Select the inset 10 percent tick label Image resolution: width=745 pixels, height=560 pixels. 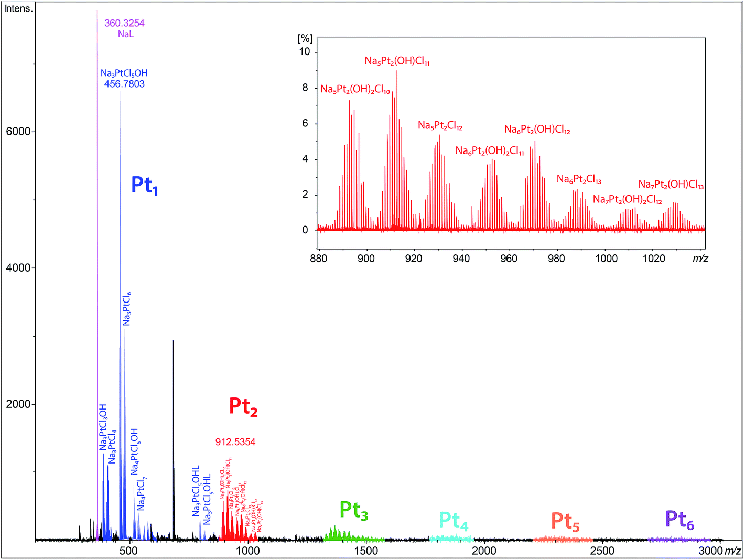pyautogui.click(x=305, y=51)
